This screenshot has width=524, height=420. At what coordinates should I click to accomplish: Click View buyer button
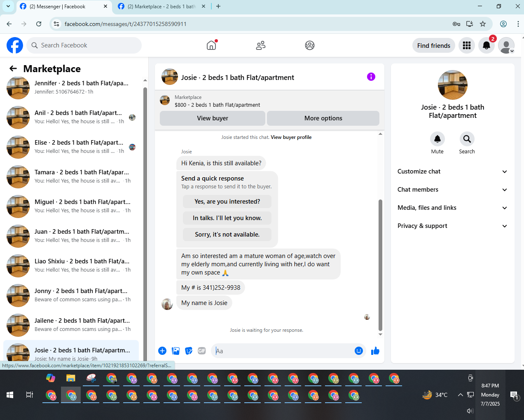(x=213, y=118)
